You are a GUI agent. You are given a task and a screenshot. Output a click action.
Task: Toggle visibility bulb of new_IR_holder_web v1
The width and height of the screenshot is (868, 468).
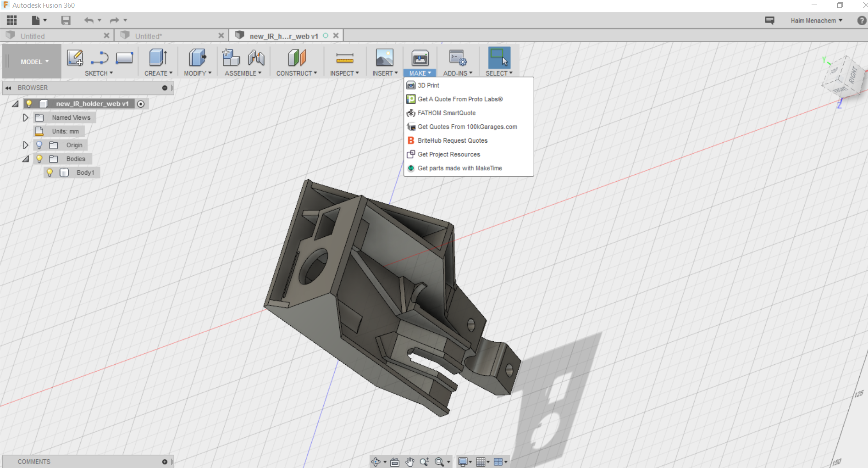(29, 104)
